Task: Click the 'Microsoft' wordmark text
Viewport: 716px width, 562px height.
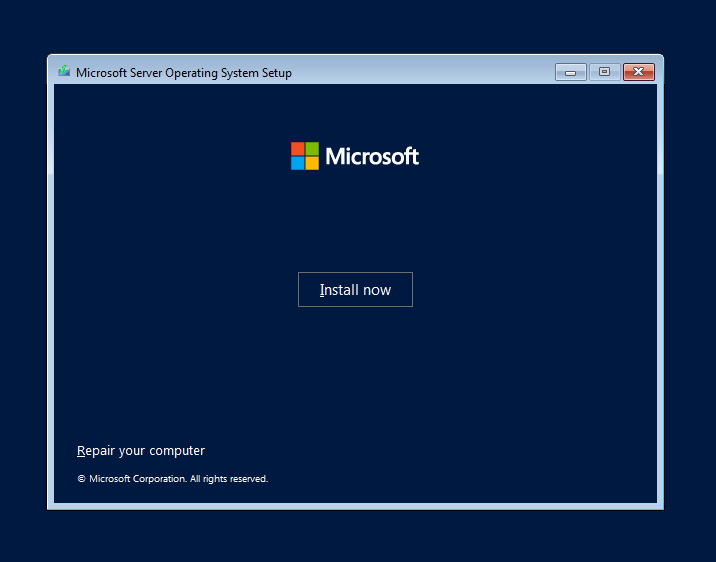Action: (372, 157)
